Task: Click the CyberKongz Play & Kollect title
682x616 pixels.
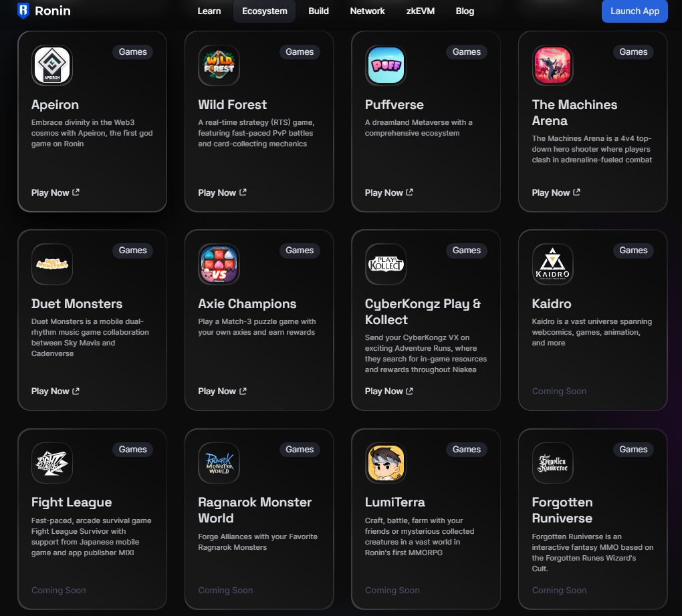Action: click(x=423, y=312)
